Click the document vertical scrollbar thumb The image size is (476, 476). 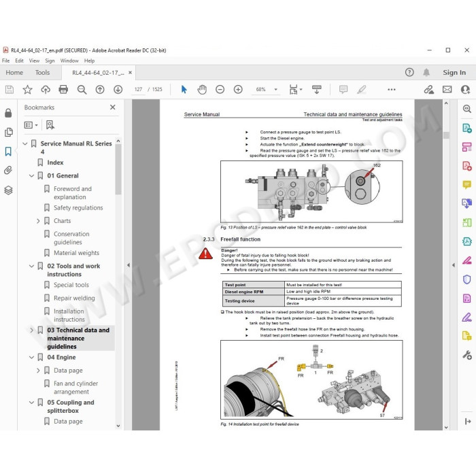[446, 135]
